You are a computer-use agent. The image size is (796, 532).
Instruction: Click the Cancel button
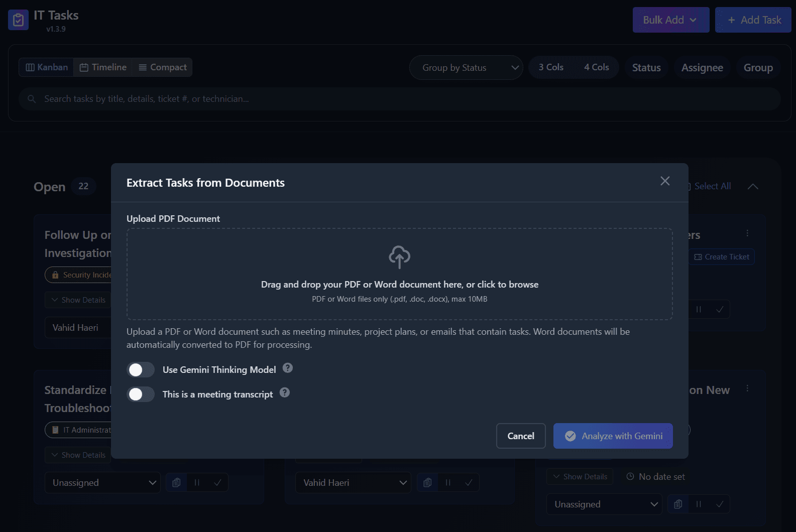coord(521,436)
